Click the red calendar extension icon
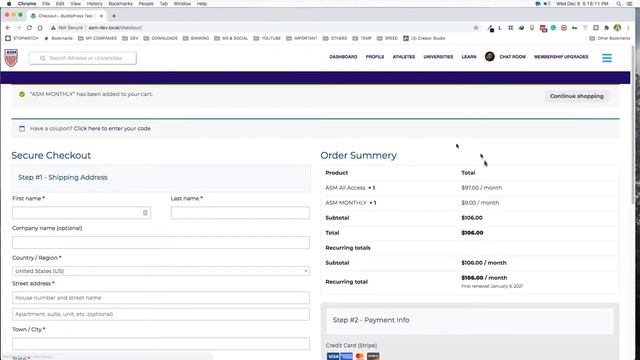 tap(543, 28)
